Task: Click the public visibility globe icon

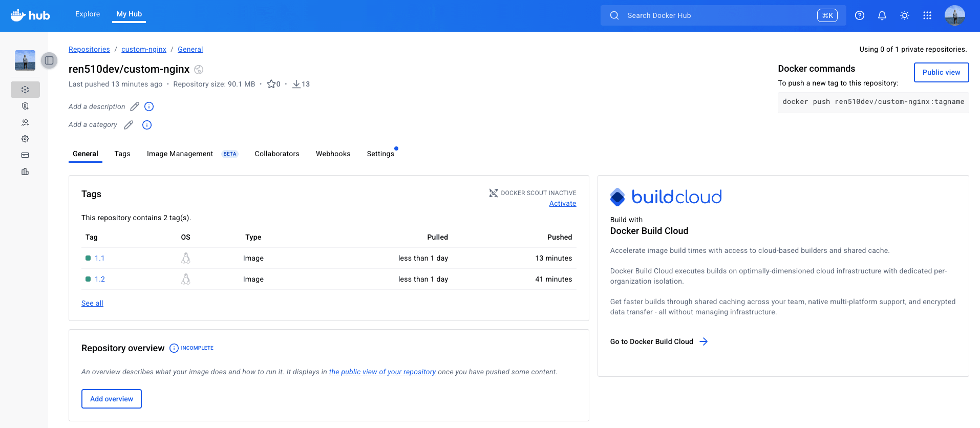Action: 199,70
